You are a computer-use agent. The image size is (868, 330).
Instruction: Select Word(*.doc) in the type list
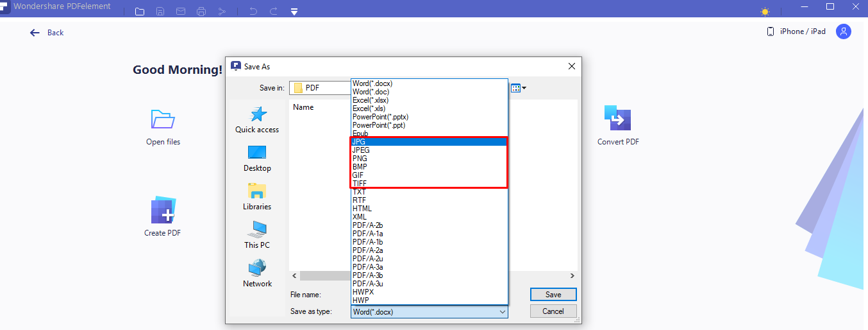pos(430,92)
